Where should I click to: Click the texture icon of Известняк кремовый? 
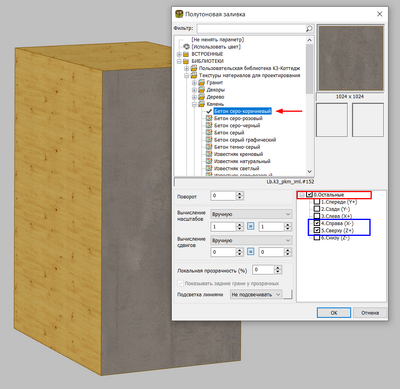pos(209,154)
